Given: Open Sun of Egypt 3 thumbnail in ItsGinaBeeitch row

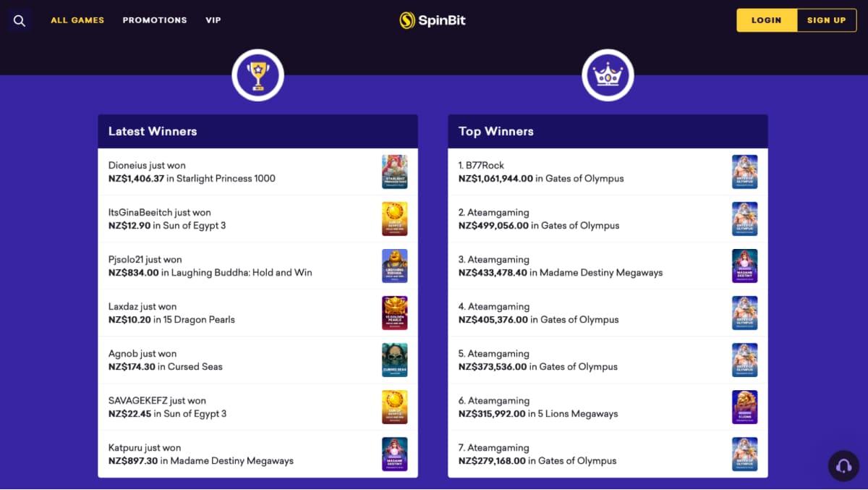Looking at the screenshot, I should click(x=395, y=219).
